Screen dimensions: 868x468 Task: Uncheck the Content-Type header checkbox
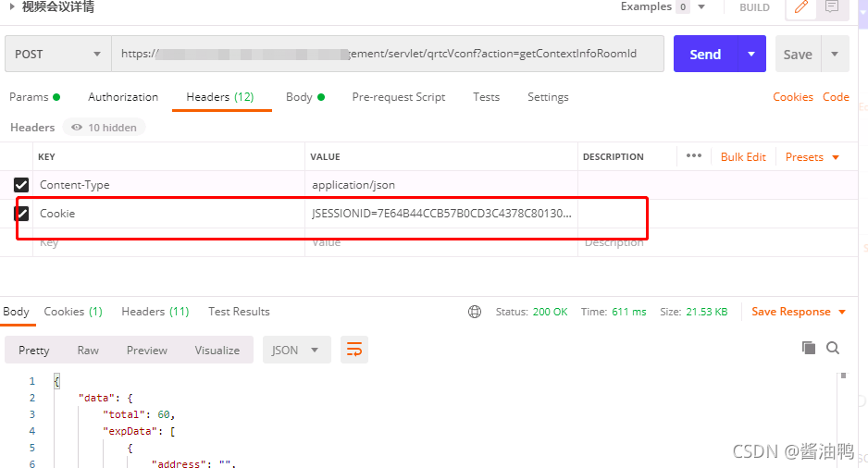click(x=21, y=185)
